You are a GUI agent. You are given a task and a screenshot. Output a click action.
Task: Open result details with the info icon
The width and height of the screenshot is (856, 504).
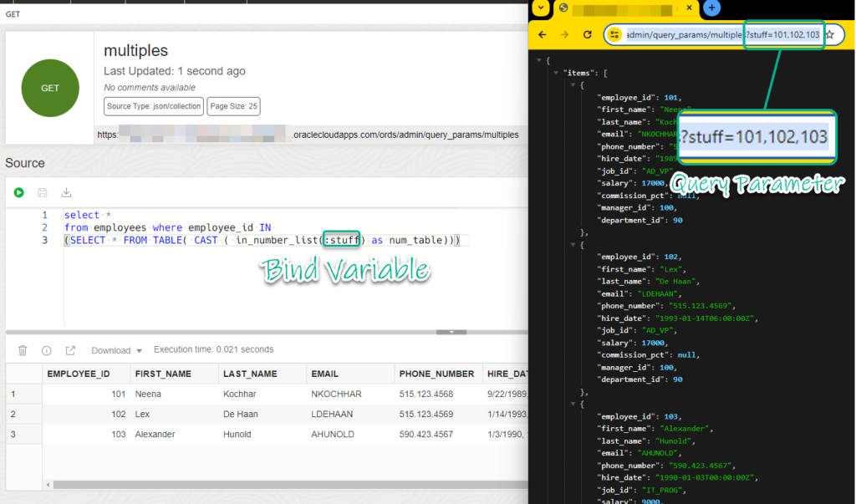tap(46, 350)
